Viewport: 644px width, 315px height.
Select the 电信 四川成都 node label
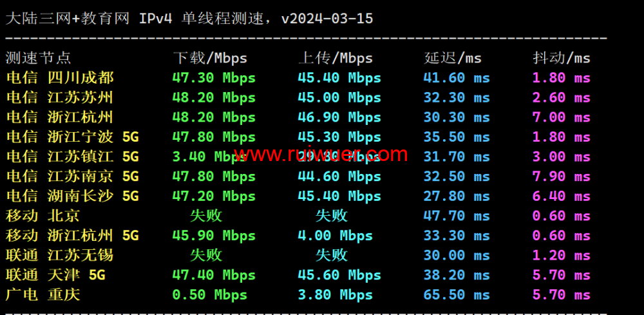[60, 78]
